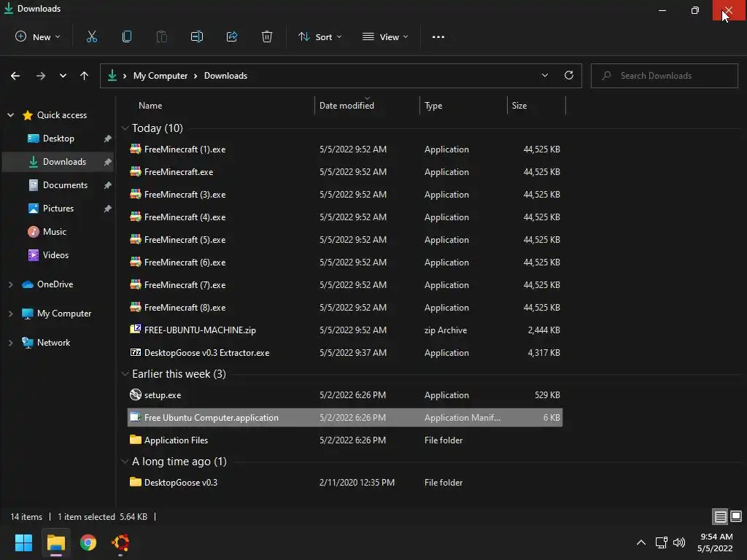Click the 2,444 KB size cell

coord(543,330)
